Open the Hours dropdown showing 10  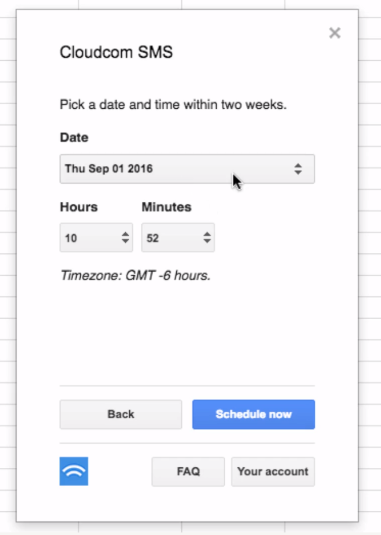point(96,237)
